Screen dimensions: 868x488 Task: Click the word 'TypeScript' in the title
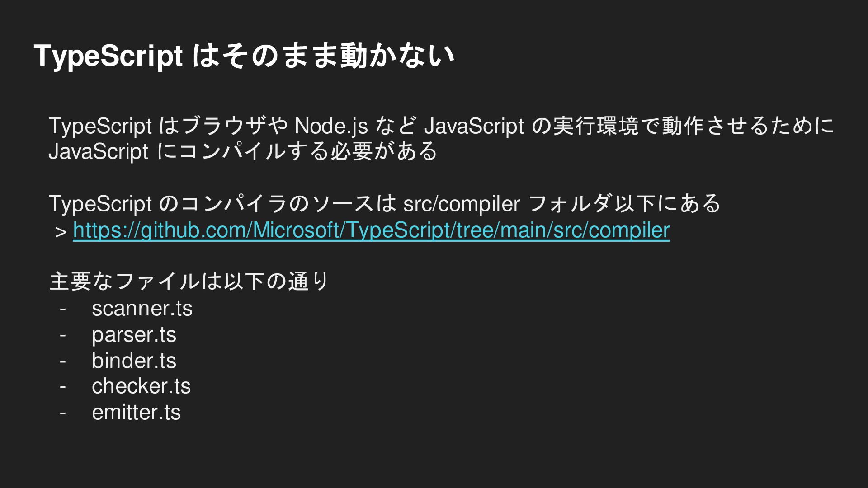[x=108, y=56]
